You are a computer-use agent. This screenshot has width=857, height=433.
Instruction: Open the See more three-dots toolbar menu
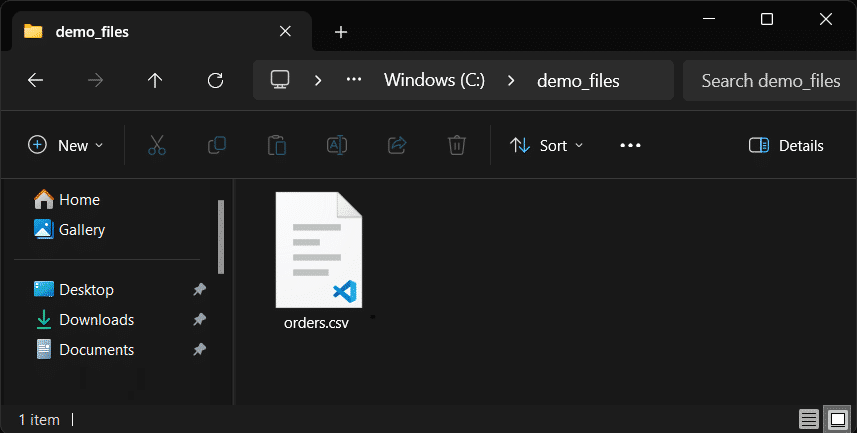click(630, 145)
